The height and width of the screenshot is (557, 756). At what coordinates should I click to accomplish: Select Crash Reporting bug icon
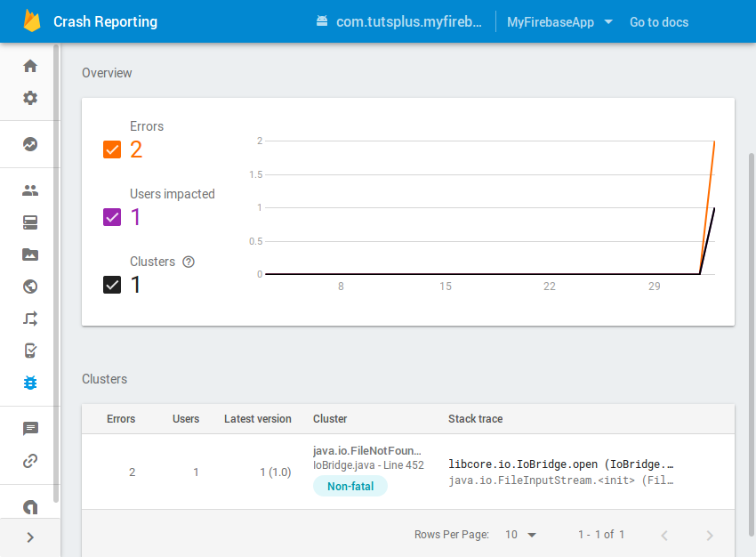[30, 383]
